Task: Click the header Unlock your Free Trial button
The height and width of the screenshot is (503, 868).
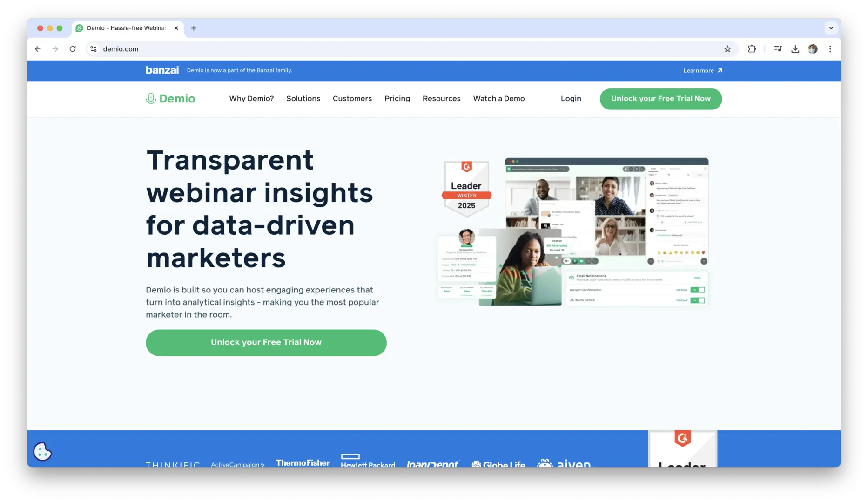Action: [661, 99]
